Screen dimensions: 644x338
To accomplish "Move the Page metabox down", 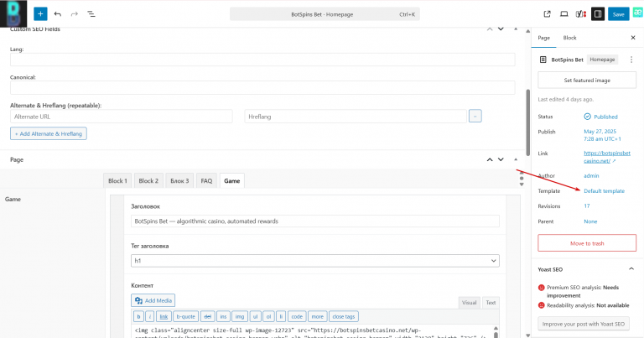I will pos(501,159).
